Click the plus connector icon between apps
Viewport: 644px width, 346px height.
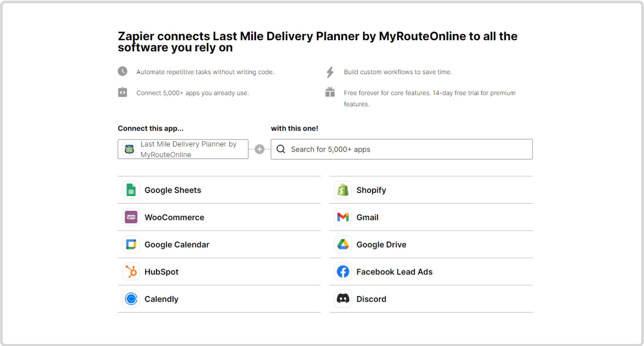click(259, 149)
